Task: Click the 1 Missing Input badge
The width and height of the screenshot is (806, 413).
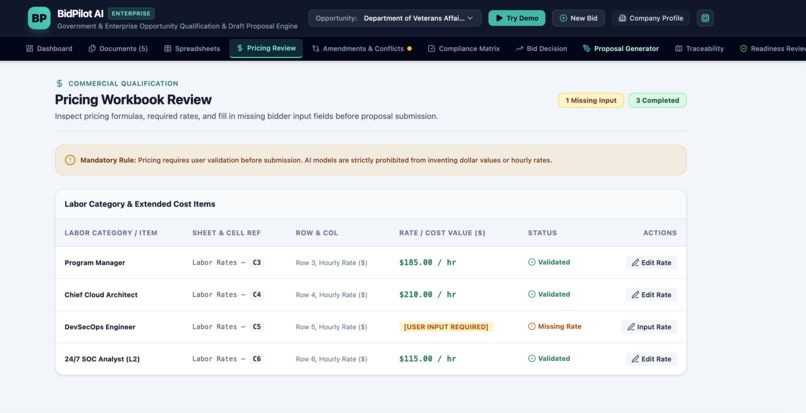Action: pyautogui.click(x=591, y=100)
